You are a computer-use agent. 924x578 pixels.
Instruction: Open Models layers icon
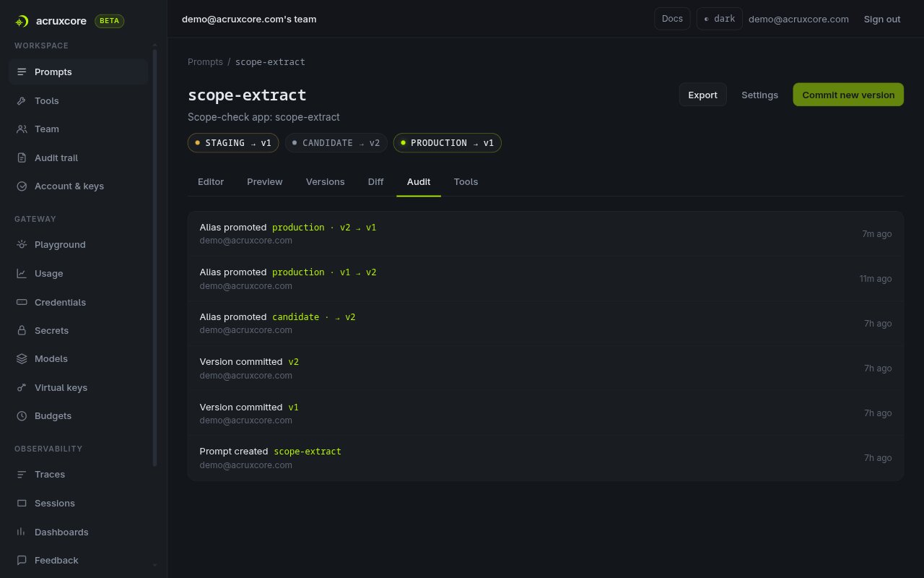click(22, 359)
